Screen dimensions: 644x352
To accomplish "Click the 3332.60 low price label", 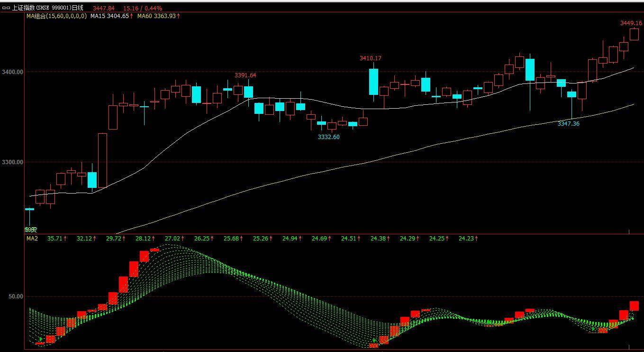I will 328,137.
